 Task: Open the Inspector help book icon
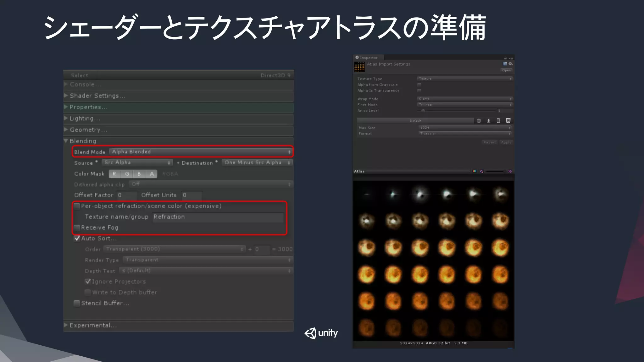(505, 64)
